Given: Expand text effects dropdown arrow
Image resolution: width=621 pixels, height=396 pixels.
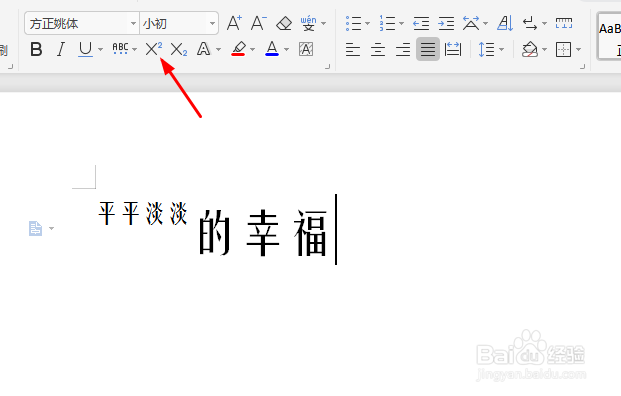Looking at the screenshot, I should click(218, 50).
